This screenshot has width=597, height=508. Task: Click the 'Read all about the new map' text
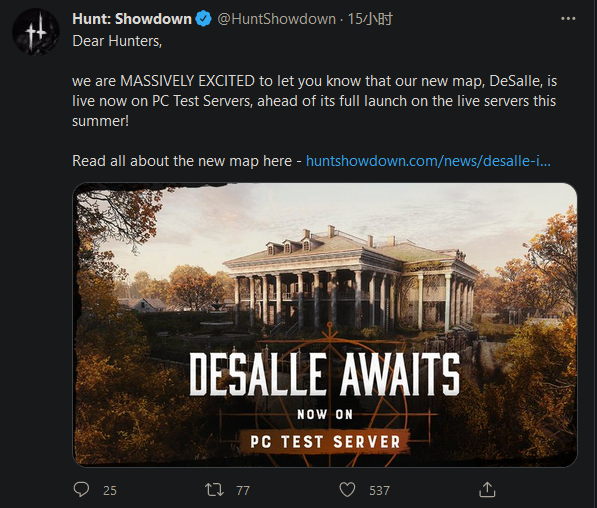(x=182, y=161)
